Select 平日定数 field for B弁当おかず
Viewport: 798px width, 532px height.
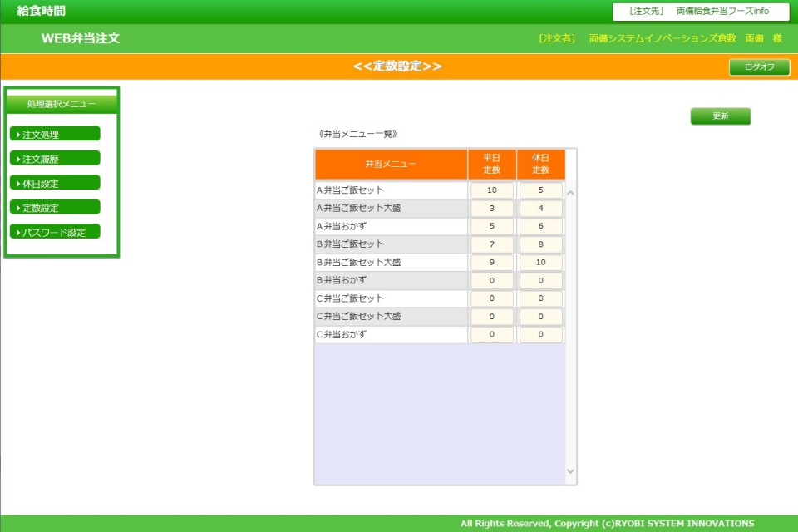[x=491, y=280]
